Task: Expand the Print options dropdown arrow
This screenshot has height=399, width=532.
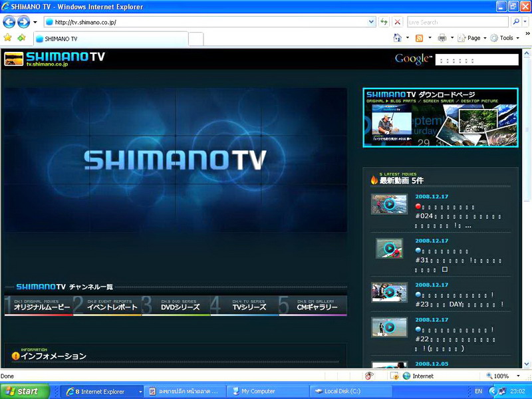Action: pos(452,38)
